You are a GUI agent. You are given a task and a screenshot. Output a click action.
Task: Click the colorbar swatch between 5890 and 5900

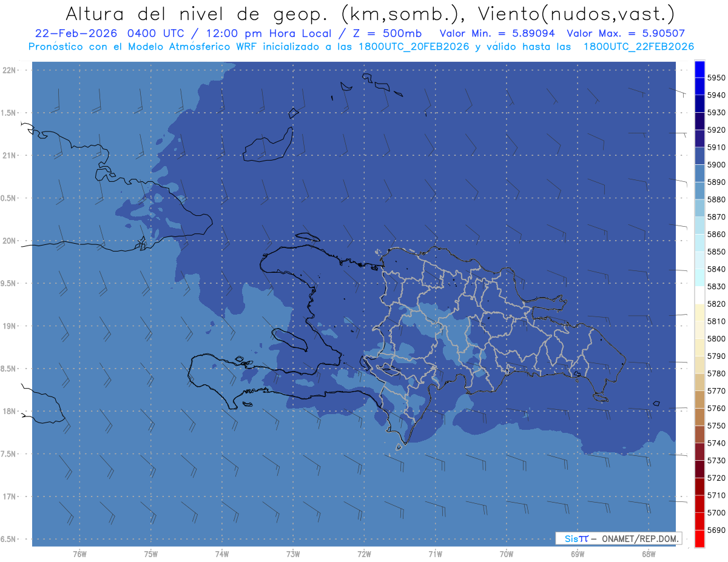click(699, 173)
